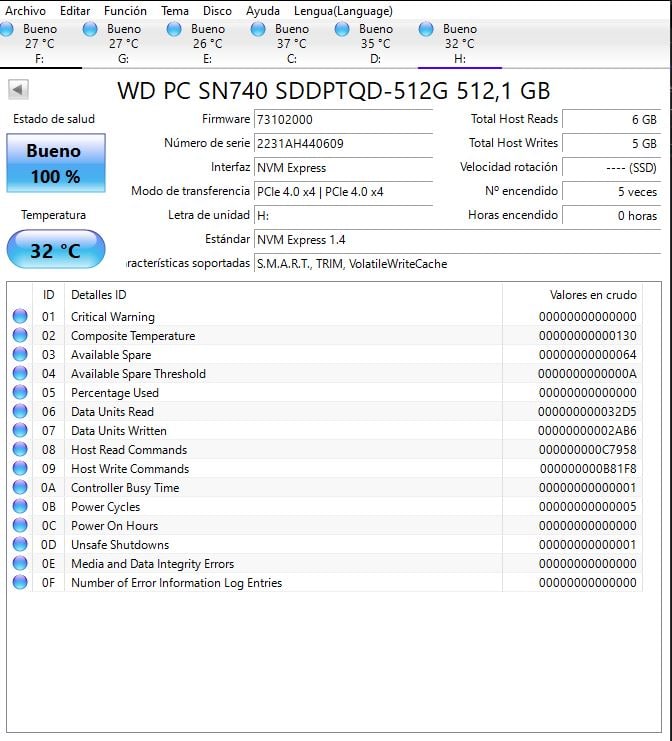Screen dimensions: 672x741
Task: Click the Available Spare row status dot
Action: tap(20, 354)
